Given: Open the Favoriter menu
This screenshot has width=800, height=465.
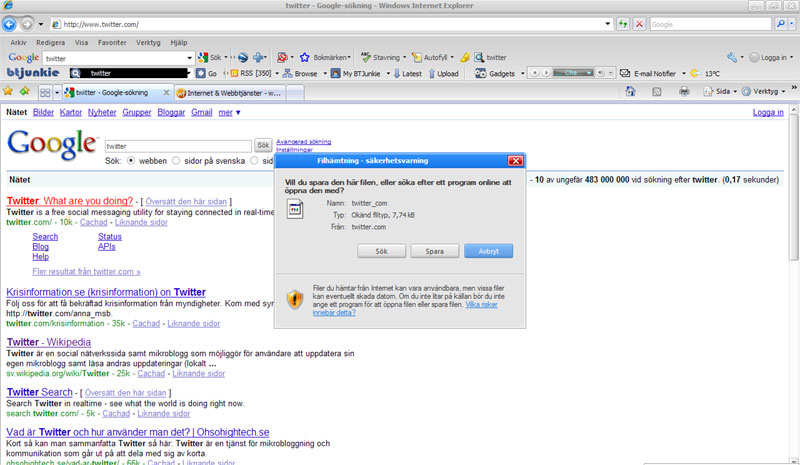Looking at the screenshot, I should (112, 43).
